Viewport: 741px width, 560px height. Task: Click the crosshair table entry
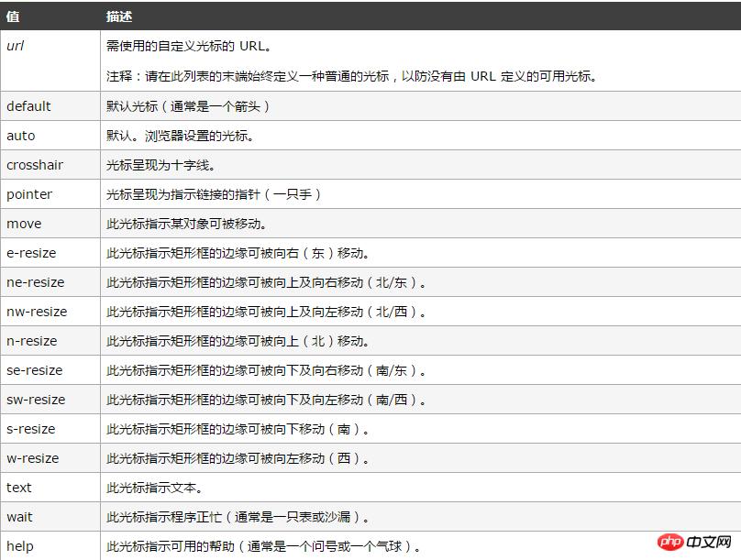click(x=34, y=164)
